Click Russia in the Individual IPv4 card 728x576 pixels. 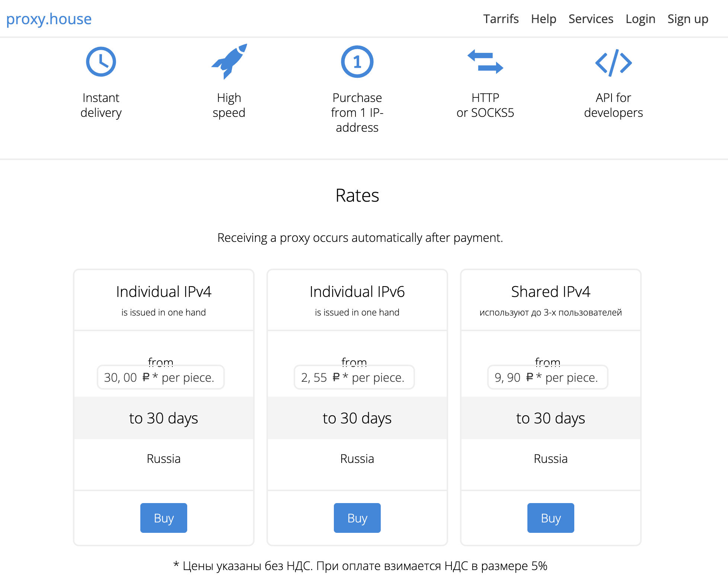coord(164,458)
